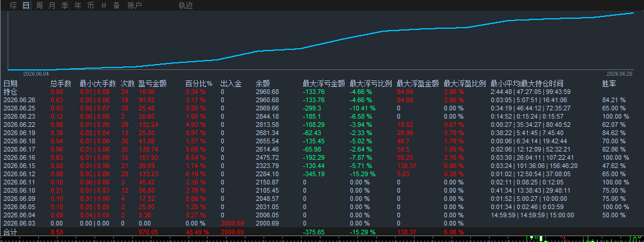Click the 余额 column header
This screenshot has height=242, width=644.
point(263,84)
